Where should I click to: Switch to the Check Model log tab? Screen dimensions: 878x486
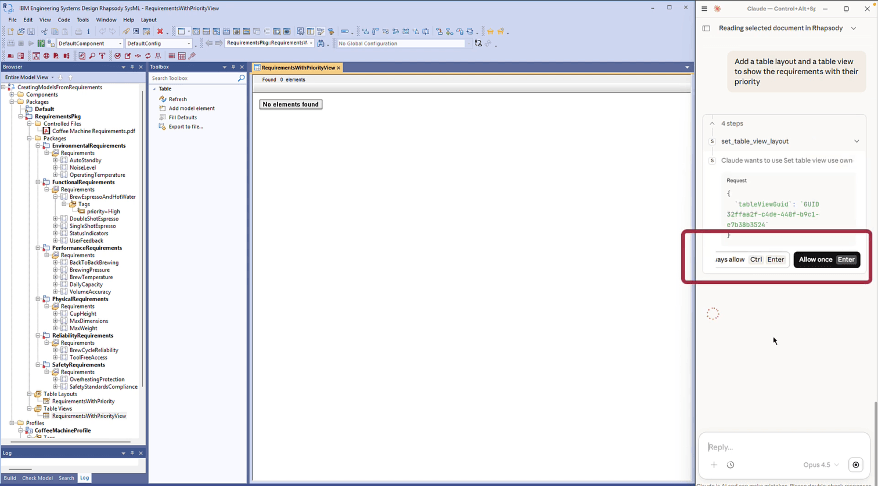tap(38, 478)
